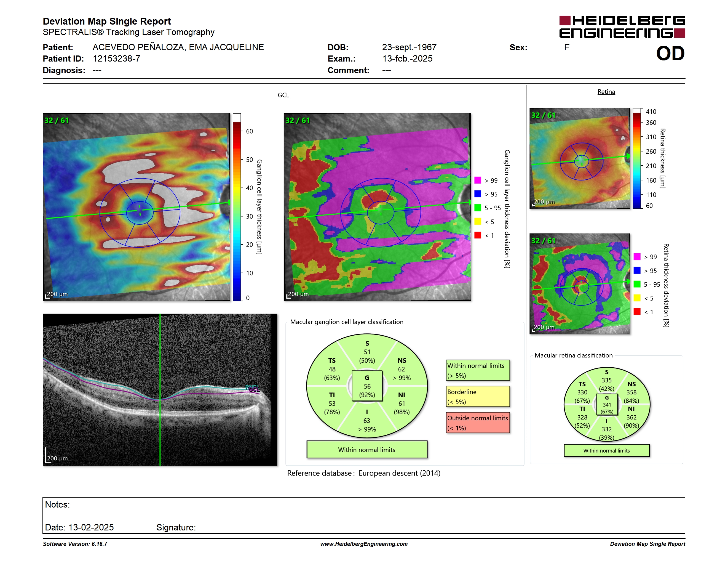Click the Retina heading link
Screen dimensions: 728x563
[606, 92]
